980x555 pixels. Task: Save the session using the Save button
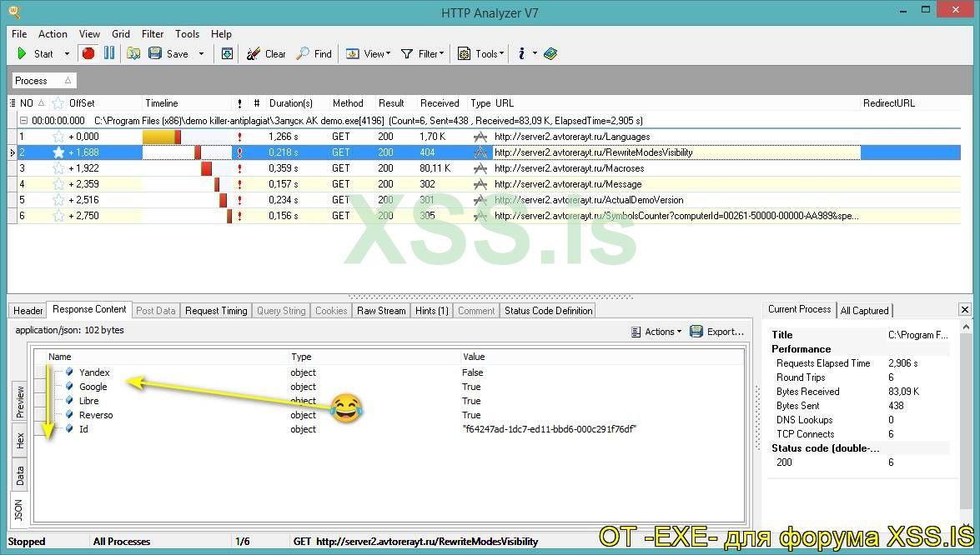point(168,53)
